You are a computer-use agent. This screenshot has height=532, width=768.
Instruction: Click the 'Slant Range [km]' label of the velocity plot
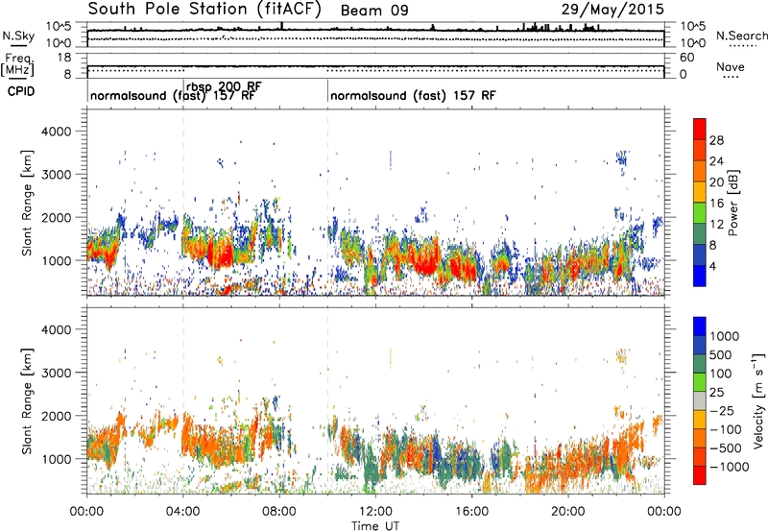pos(27,401)
